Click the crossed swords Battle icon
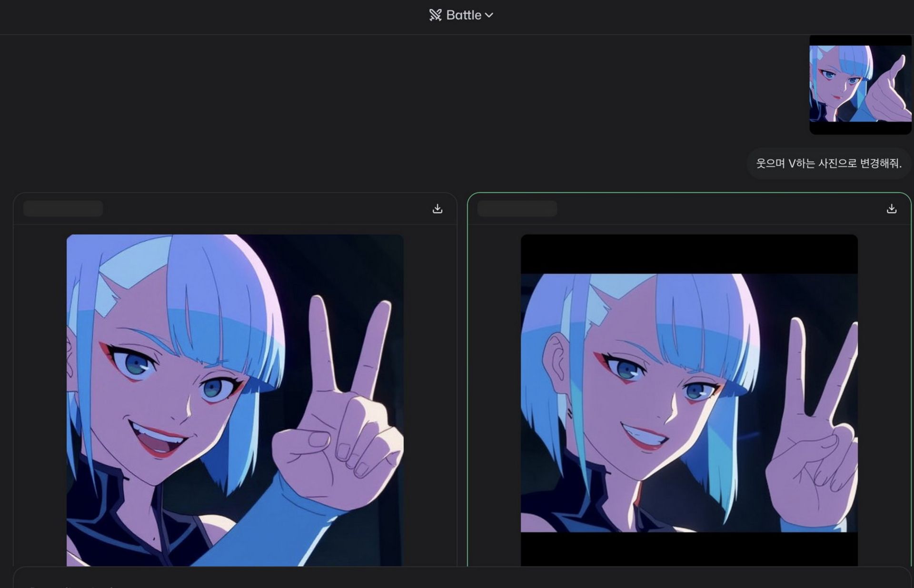Screen dimensions: 914x588 pos(435,15)
